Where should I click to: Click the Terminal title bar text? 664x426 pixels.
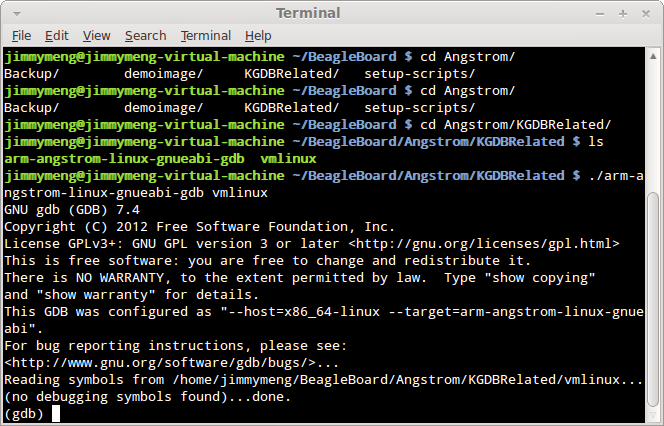[x=308, y=13]
